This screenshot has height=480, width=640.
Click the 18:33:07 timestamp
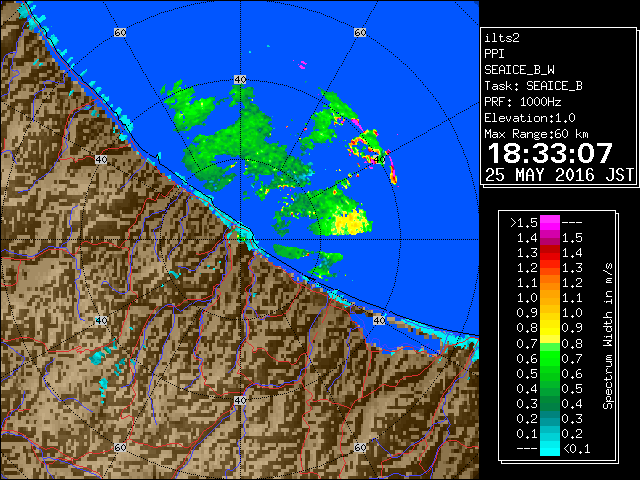click(550, 153)
